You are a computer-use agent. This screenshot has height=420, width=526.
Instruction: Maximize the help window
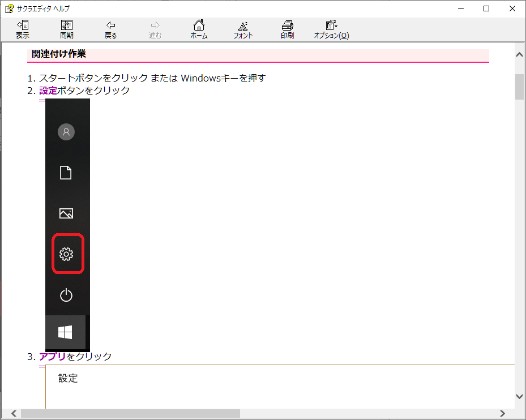(486, 8)
